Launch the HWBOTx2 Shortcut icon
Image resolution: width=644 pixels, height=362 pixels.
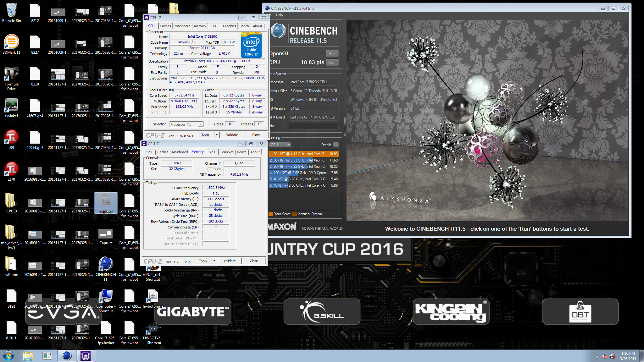pyautogui.click(x=153, y=332)
